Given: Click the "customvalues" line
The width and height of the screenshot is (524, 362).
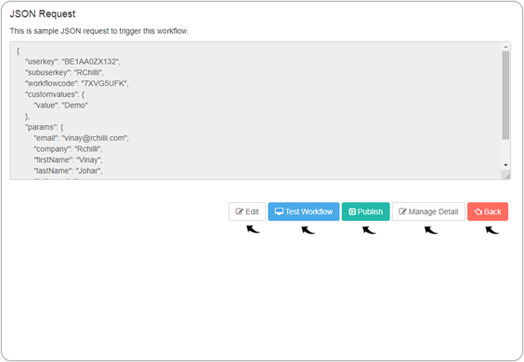Looking at the screenshot, I should (55, 95).
